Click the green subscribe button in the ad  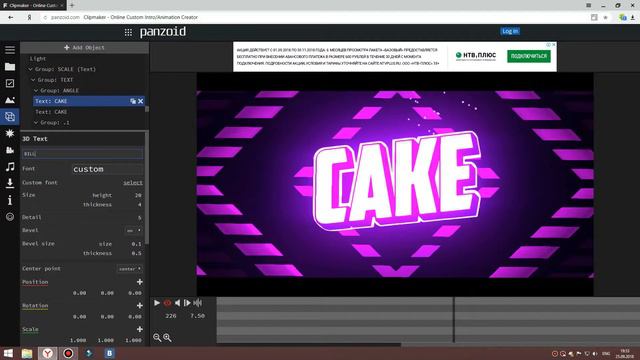click(529, 56)
